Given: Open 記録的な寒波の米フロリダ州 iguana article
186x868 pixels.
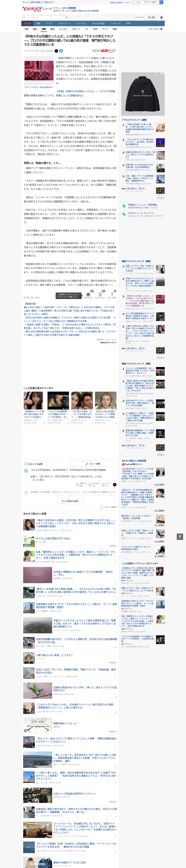Looking at the screenshot, I should pyautogui.click(x=85, y=689).
